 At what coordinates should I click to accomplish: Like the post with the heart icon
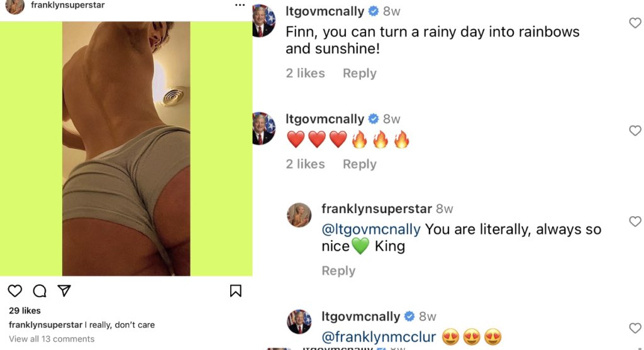15,291
